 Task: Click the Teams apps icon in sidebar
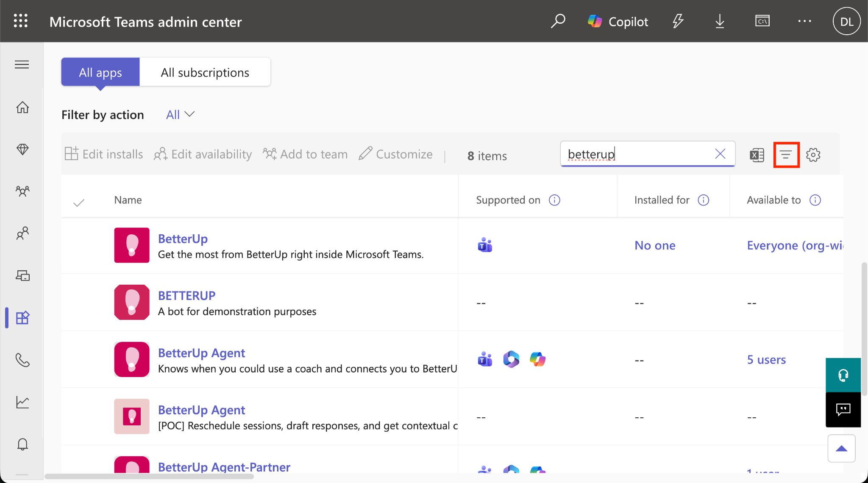tap(22, 318)
